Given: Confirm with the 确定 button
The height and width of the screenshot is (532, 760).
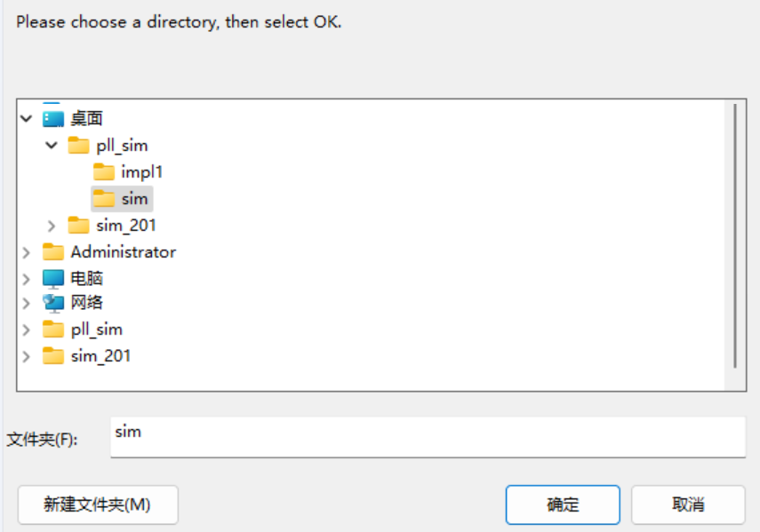Looking at the screenshot, I should coord(563,504).
